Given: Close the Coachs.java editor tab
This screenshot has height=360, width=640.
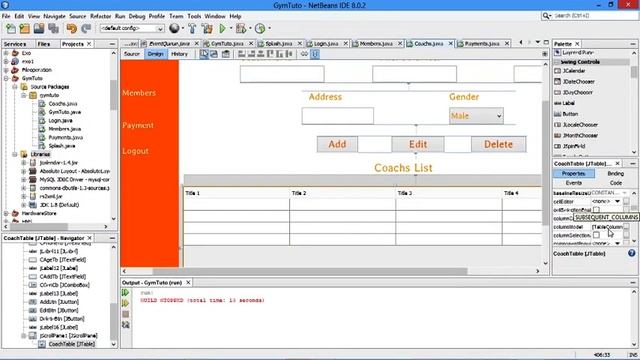Looking at the screenshot, I should click(x=451, y=43).
